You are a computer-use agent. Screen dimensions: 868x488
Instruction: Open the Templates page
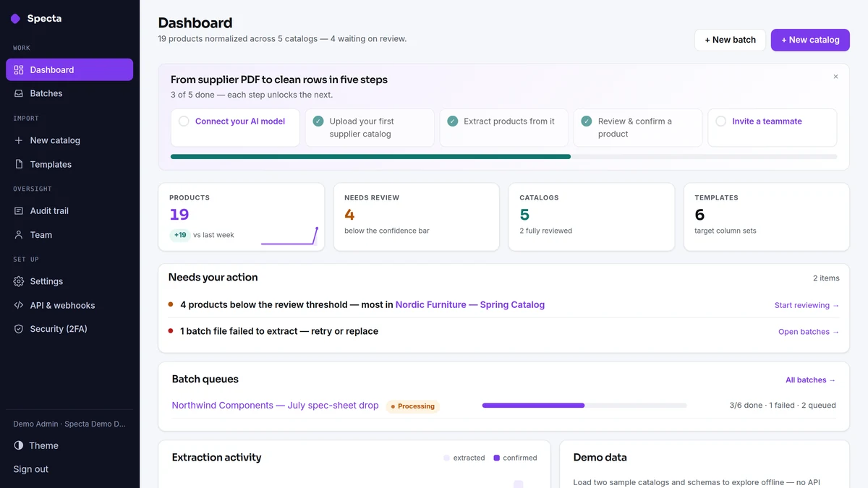pyautogui.click(x=69, y=164)
